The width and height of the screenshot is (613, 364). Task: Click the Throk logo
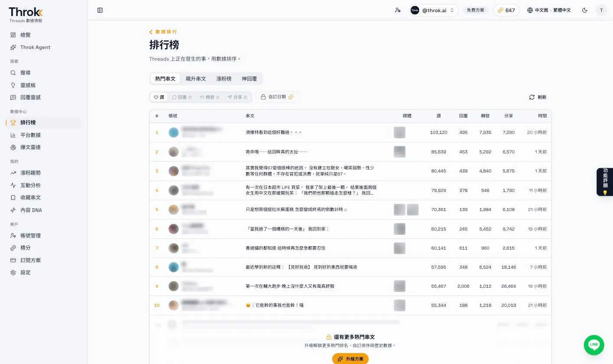[x=26, y=12]
